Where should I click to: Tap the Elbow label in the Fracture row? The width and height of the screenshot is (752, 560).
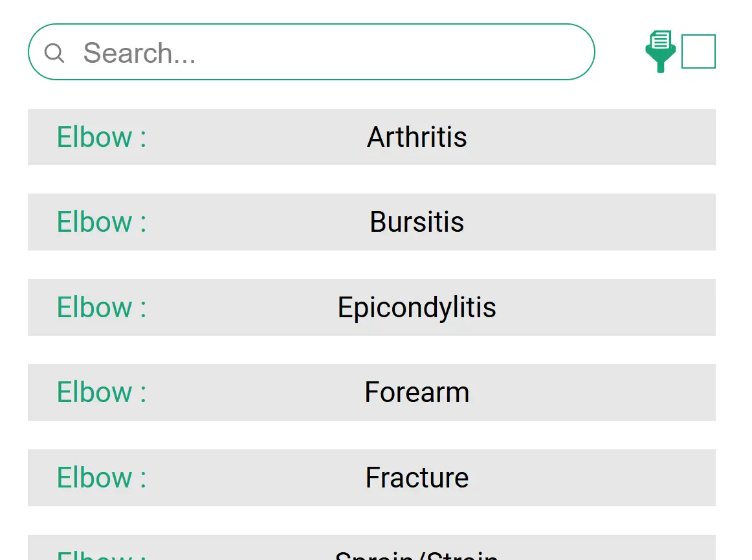point(102,478)
